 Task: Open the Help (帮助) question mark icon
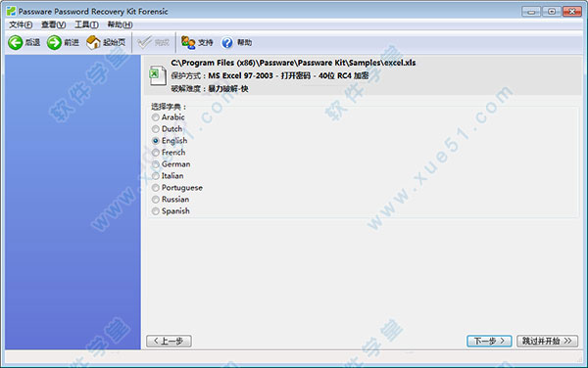click(227, 43)
